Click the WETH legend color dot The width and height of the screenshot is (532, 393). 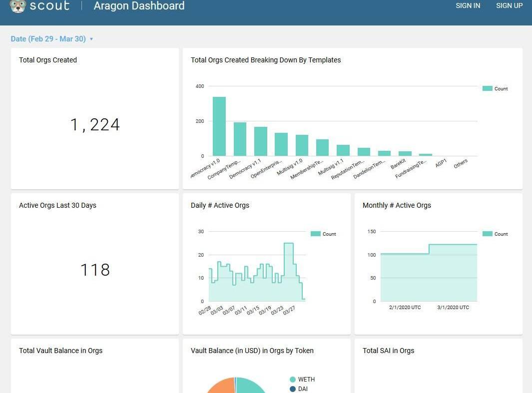pos(293,380)
